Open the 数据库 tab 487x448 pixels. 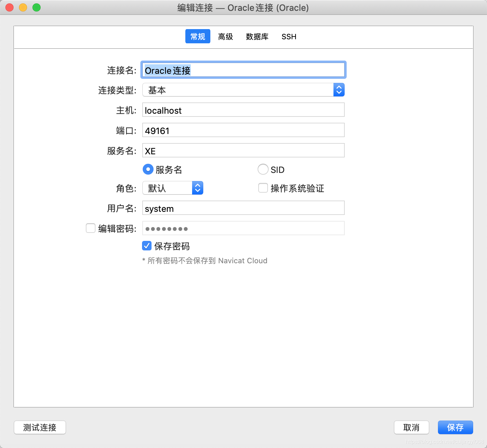257,37
